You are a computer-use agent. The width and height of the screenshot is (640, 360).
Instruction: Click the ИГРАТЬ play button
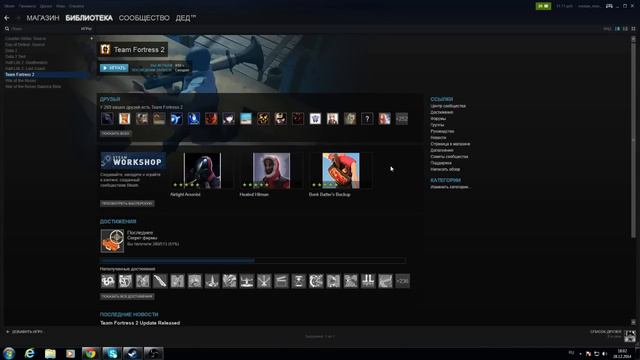[x=114, y=68]
